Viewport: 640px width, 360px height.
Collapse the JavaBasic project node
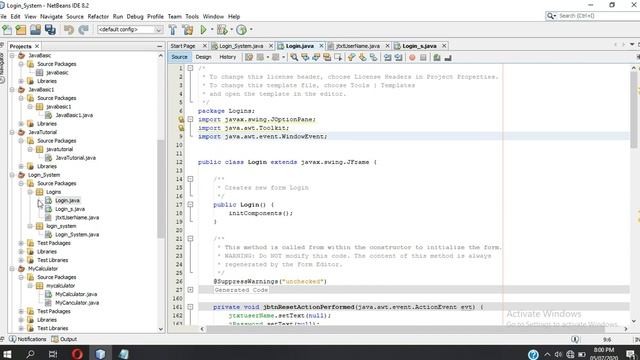[x=12, y=56]
